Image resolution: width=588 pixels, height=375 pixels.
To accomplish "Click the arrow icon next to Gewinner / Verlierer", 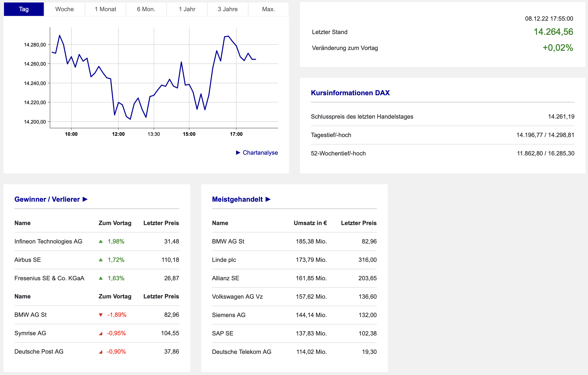I will [85, 199].
